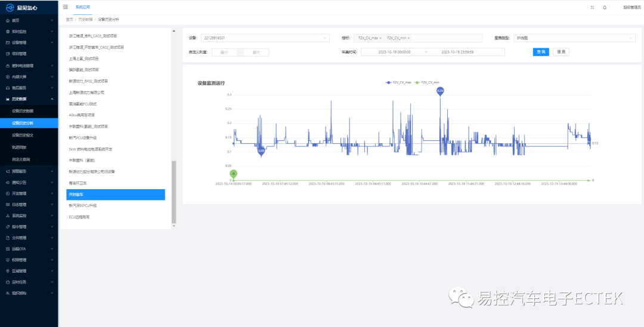Click the 易见氢心 logo icon
644x327 pixels.
10,8
